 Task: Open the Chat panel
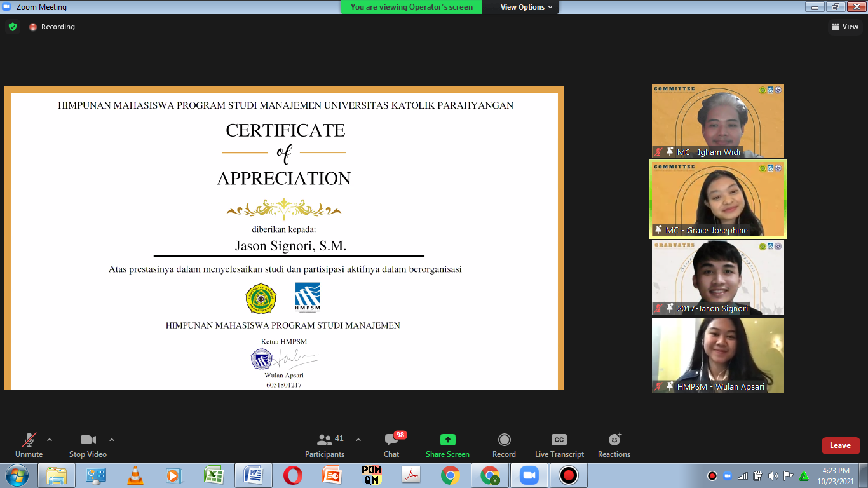[x=391, y=444]
